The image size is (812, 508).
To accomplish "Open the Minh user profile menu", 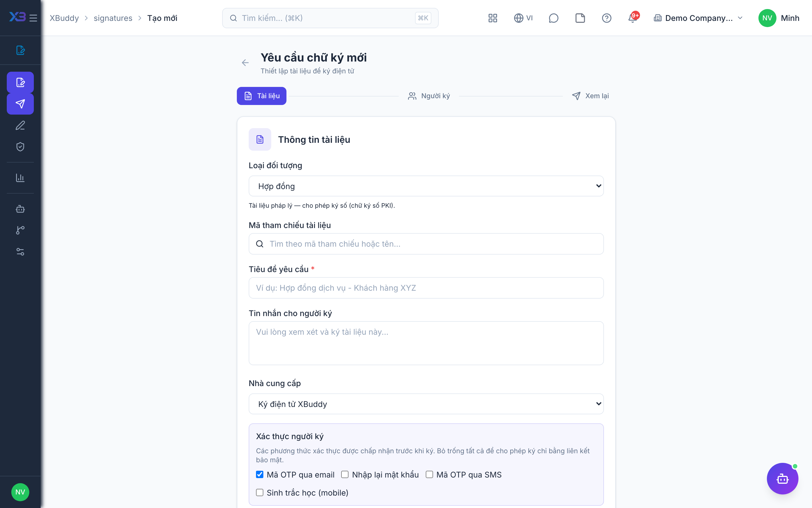I will click(778, 18).
